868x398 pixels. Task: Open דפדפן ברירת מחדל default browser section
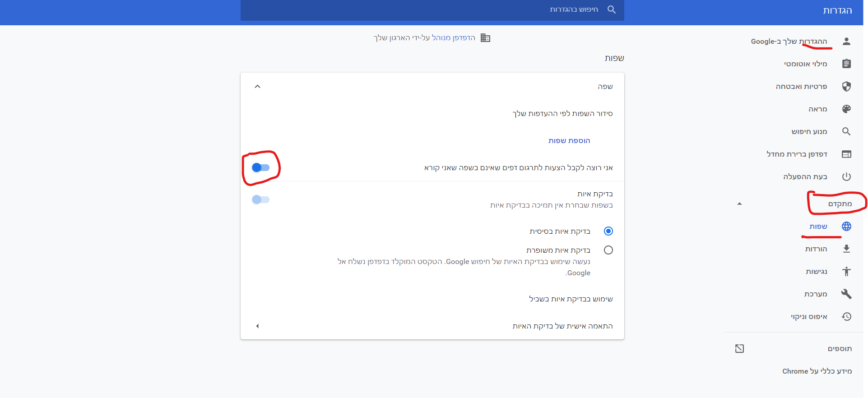click(797, 154)
